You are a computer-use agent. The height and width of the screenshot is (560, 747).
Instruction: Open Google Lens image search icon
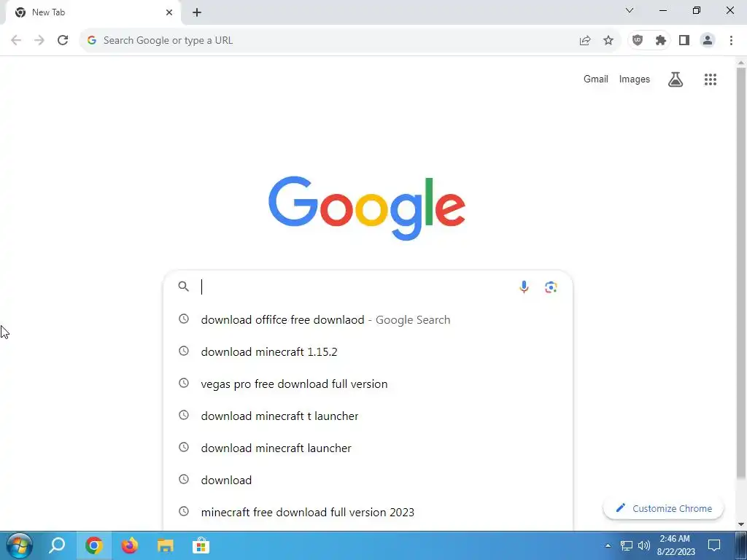551,287
